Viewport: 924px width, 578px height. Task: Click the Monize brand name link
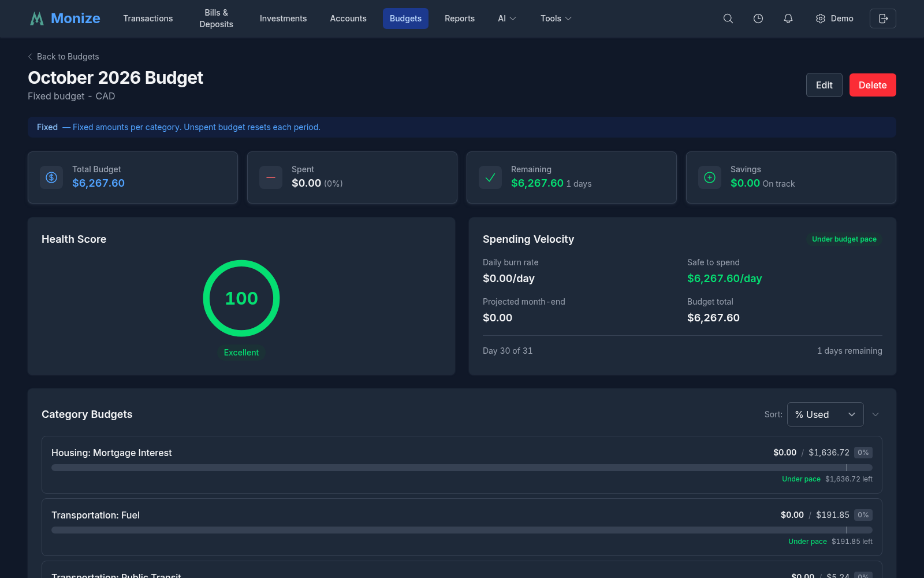pos(76,18)
